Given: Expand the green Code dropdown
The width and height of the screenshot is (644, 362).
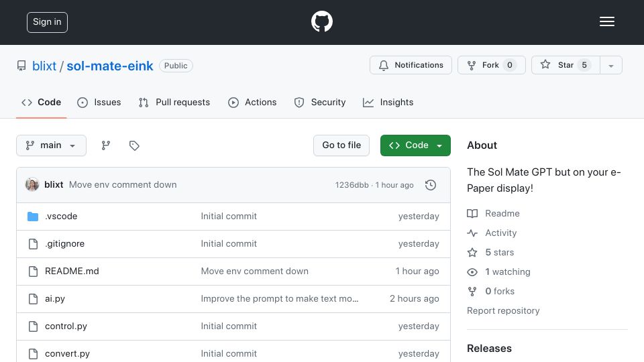Looking at the screenshot, I should pyautogui.click(x=415, y=145).
